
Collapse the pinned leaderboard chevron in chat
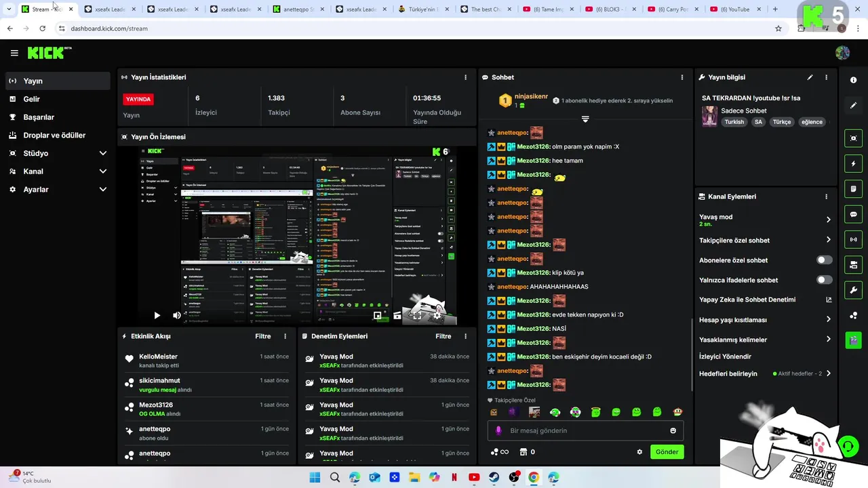[x=585, y=119]
